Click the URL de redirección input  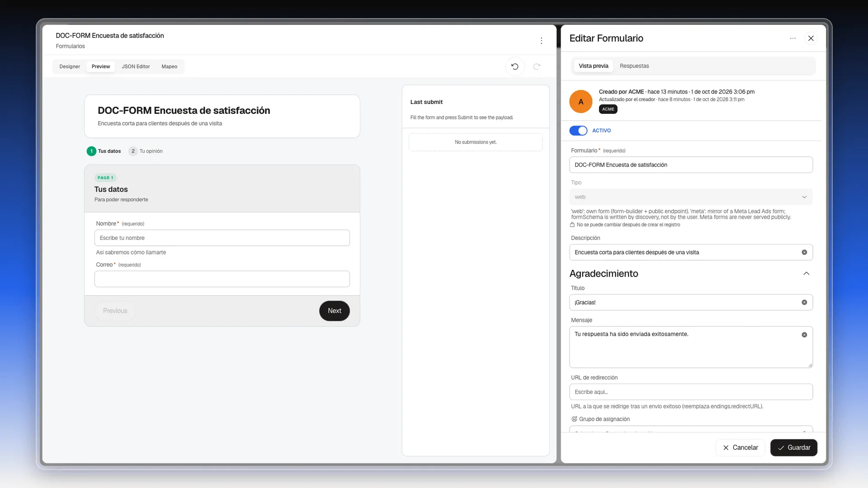pos(691,392)
